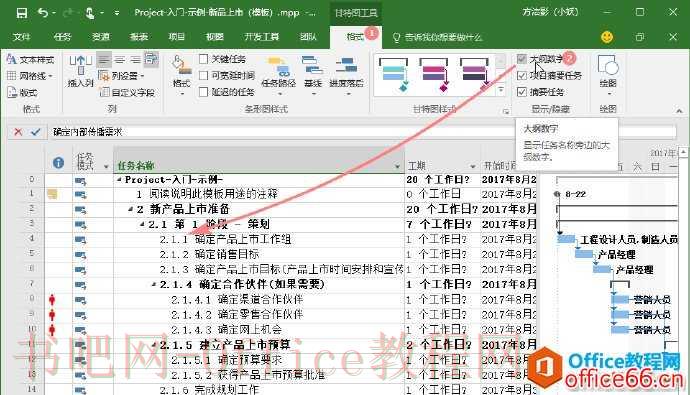Image resolution: width=690 pixels, height=395 pixels.
Task: Open the customize quick access toolbar dropdown
Action: pos(117,13)
